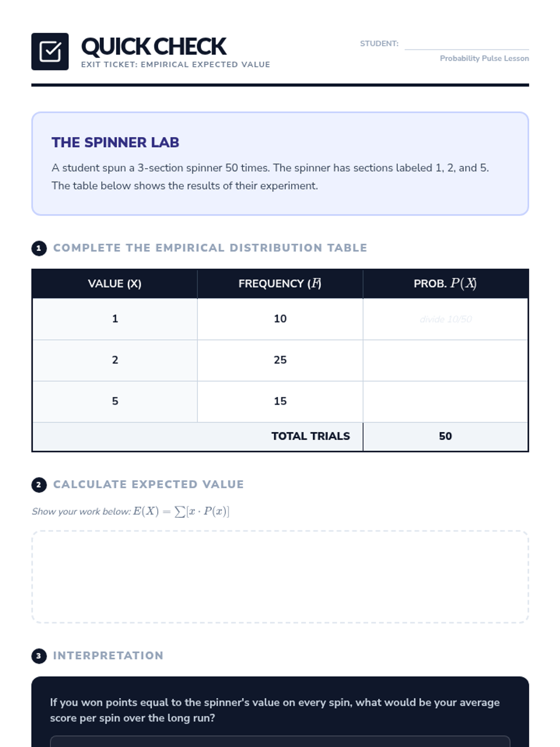Click the frequency cell showing 15

point(280,402)
